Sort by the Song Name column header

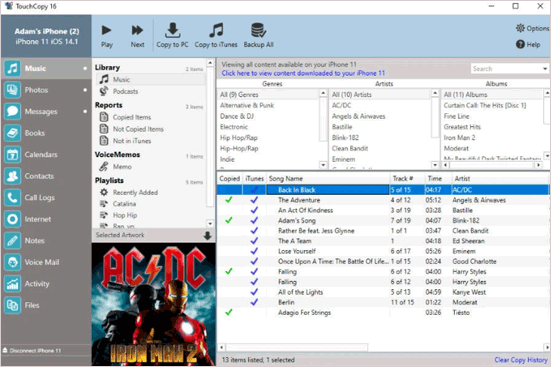click(328, 179)
